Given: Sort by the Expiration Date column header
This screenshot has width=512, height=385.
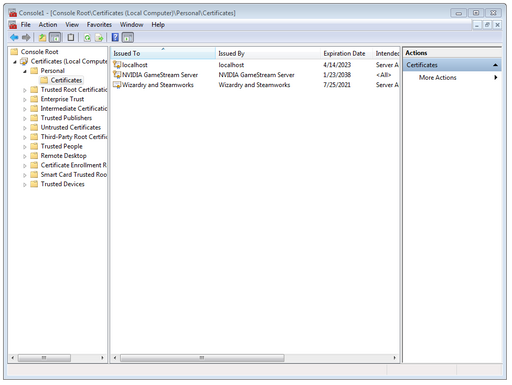Looking at the screenshot, I should [x=347, y=53].
